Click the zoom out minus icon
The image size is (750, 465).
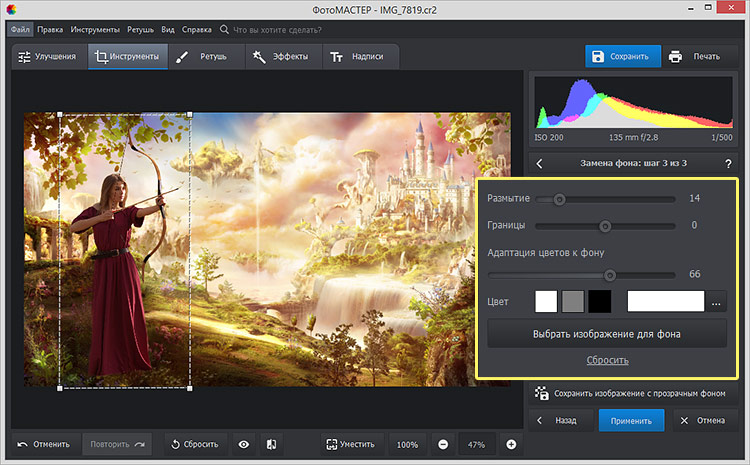[x=441, y=444]
